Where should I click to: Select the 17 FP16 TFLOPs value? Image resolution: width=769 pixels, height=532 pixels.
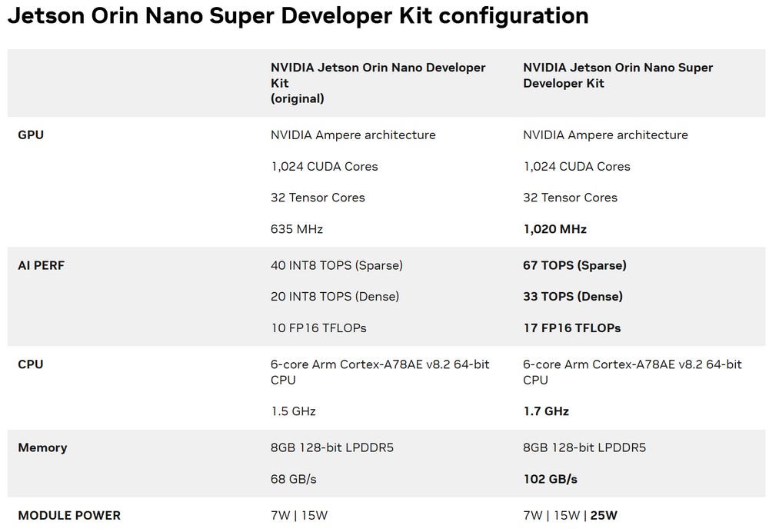pyautogui.click(x=571, y=328)
